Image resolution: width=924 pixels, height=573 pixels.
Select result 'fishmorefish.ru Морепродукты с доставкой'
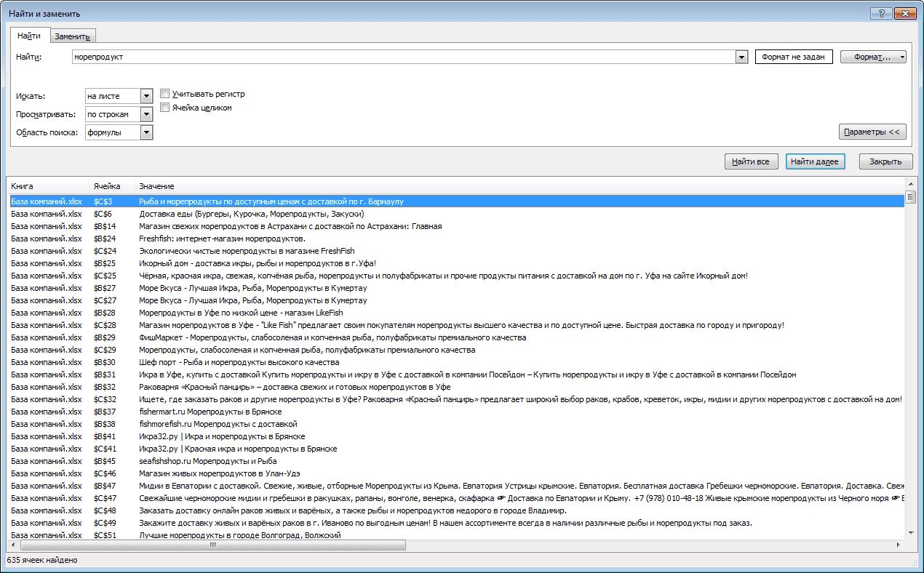[456, 424]
